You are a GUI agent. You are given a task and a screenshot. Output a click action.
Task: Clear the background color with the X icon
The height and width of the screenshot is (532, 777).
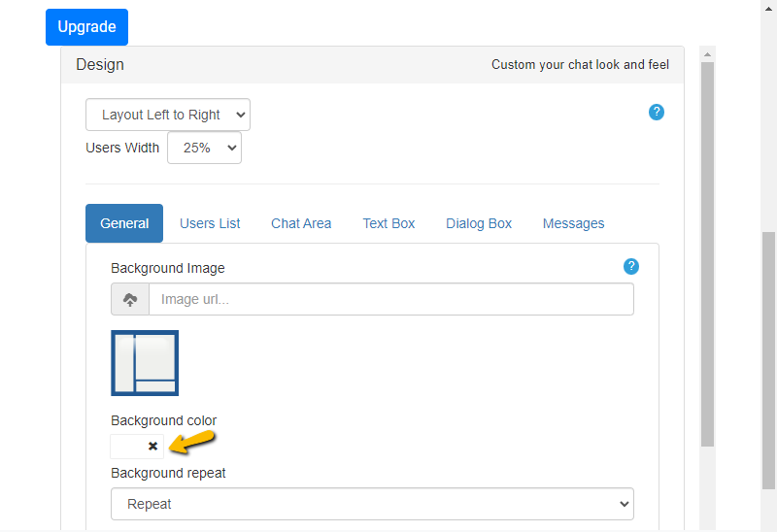coord(152,447)
